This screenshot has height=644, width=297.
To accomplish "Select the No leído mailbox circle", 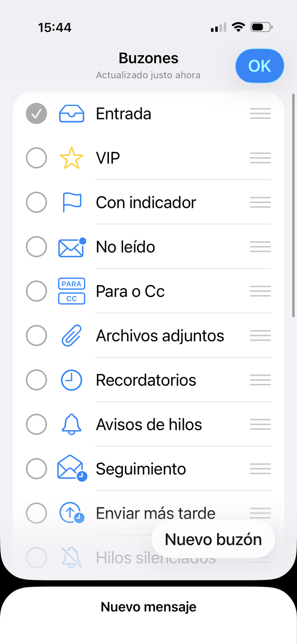I will click(36, 247).
